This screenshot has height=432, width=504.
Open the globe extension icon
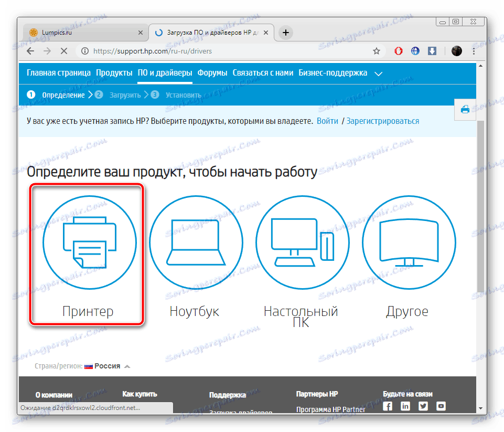[415, 51]
